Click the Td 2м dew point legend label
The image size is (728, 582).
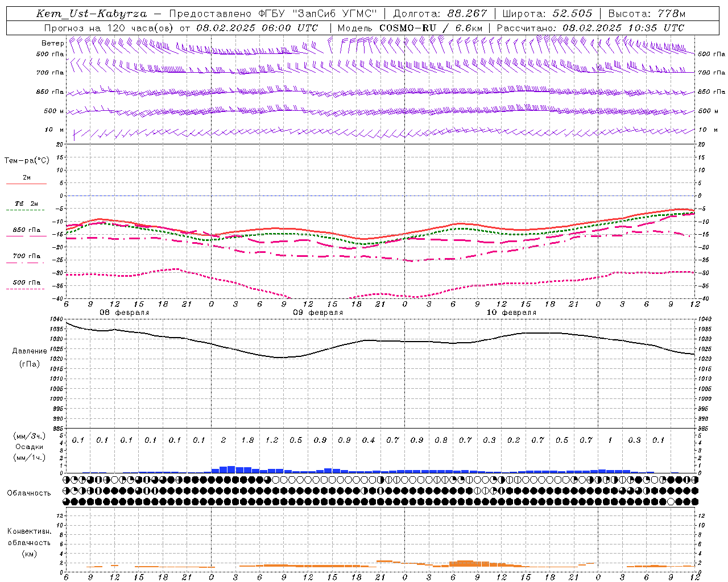pyautogui.click(x=27, y=203)
